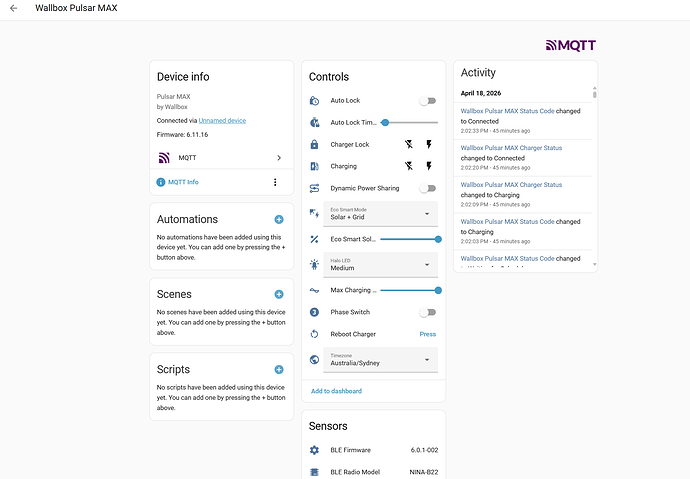This screenshot has width=690, height=479.
Task: Start Charging using the flash-on icon
Action: click(x=429, y=166)
